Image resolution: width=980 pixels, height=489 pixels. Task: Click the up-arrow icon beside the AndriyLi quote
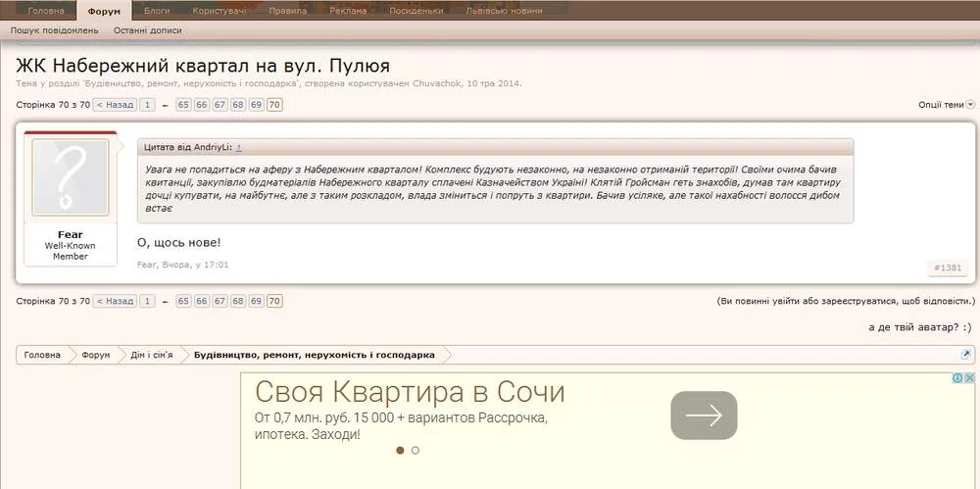pos(238,147)
